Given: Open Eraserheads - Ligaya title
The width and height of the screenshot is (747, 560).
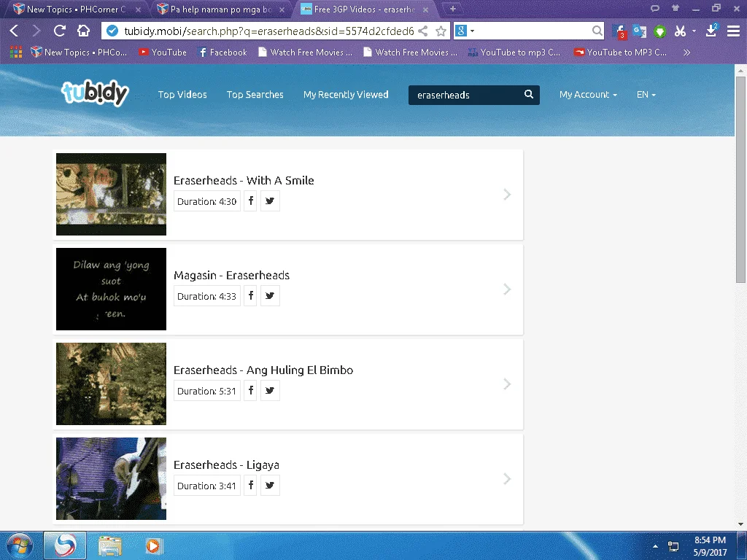Looking at the screenshot, I should click(226, 464).
